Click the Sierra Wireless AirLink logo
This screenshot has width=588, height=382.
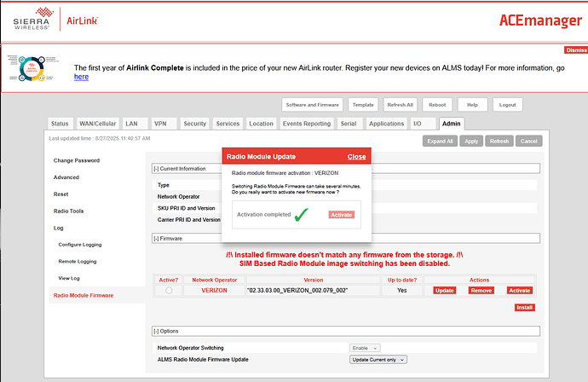[x=55, y=19]
